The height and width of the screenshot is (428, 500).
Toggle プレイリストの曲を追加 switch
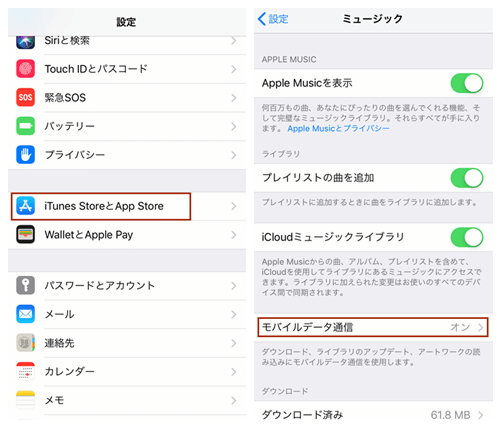click(x=467, y=178)
